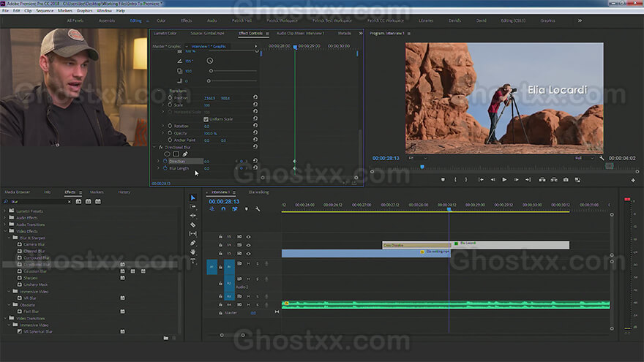Screen dimensions: 644x362
Task: Open the Graphics menu
Action: click(x=84, y=11)
